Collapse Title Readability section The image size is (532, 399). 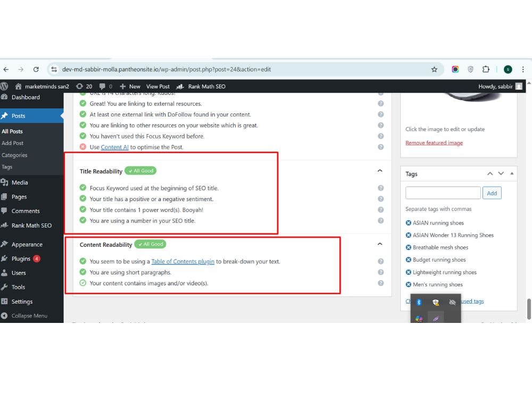click(380, 171)
